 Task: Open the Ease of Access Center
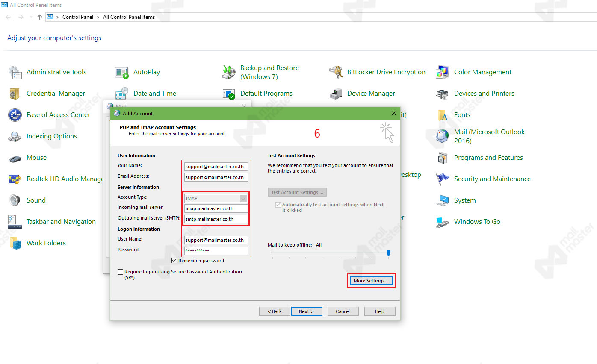tap(59, 114)
